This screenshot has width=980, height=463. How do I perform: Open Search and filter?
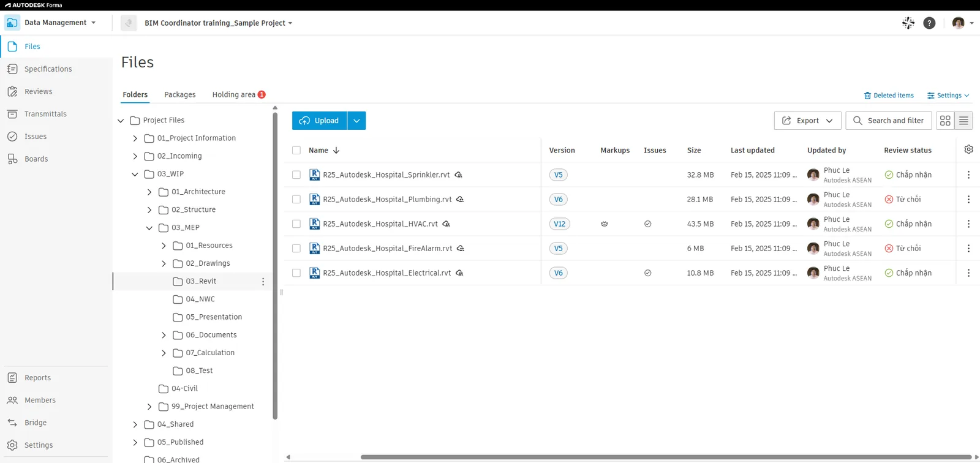click(x=889, y=121)
